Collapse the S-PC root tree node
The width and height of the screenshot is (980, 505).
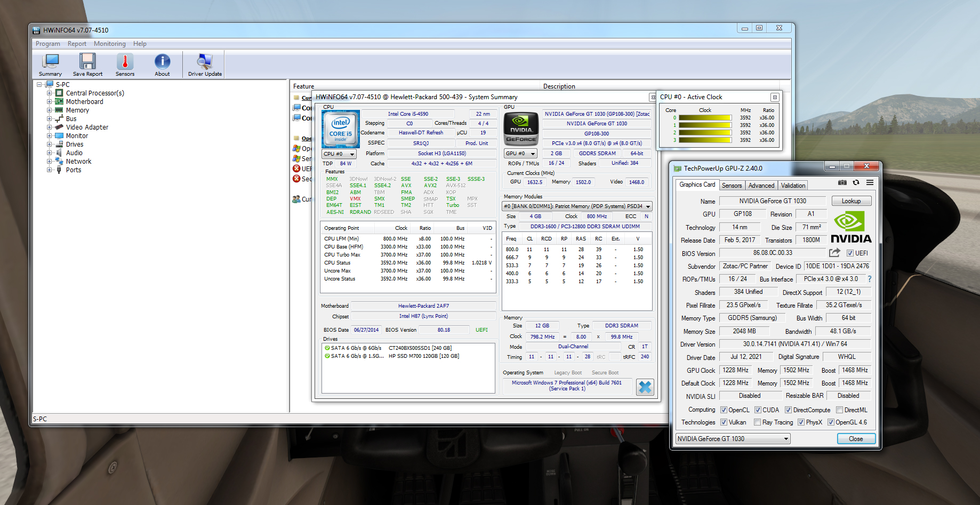pyautogui.click(x=39, y=84)
